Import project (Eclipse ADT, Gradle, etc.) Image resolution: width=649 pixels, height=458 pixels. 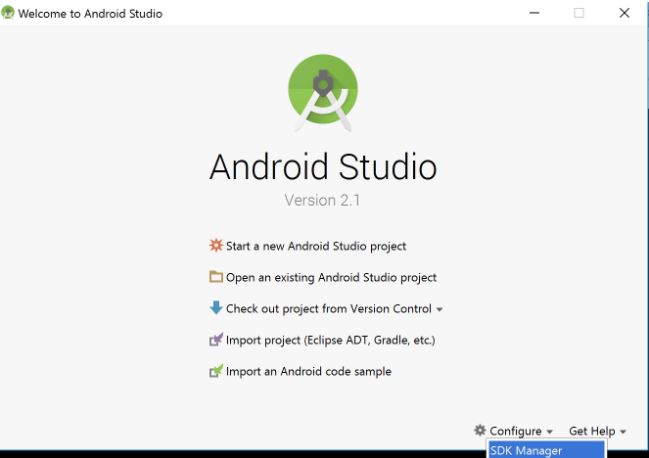(x=330, y=340)
